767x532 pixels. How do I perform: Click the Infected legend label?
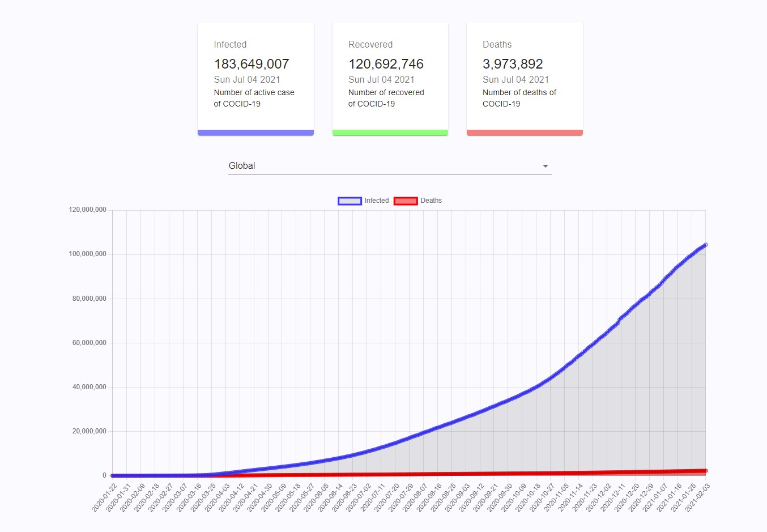click(x=377, y=201)
